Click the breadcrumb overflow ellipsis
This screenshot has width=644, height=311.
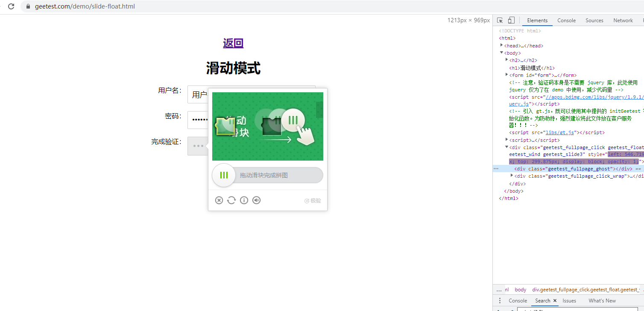point(499,290)
